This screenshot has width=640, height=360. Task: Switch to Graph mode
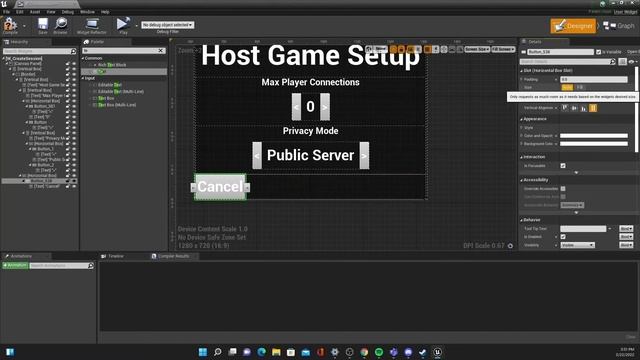619,26
